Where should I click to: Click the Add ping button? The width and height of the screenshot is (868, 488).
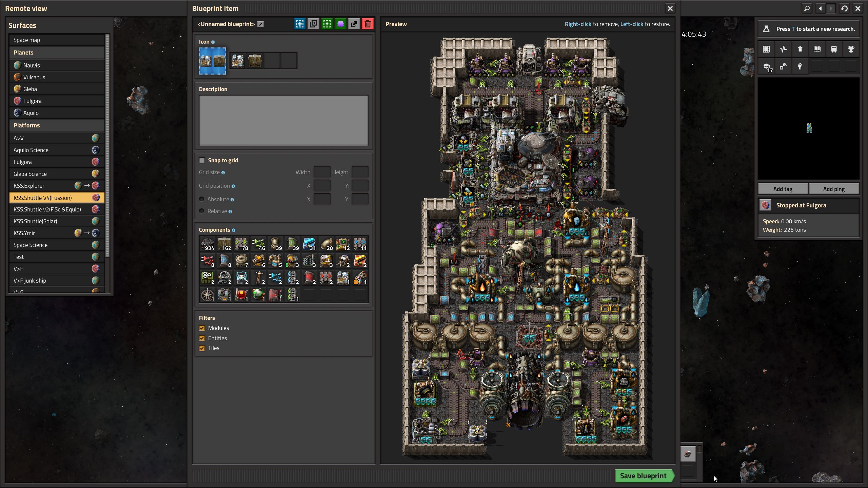(x=834, y=189)
